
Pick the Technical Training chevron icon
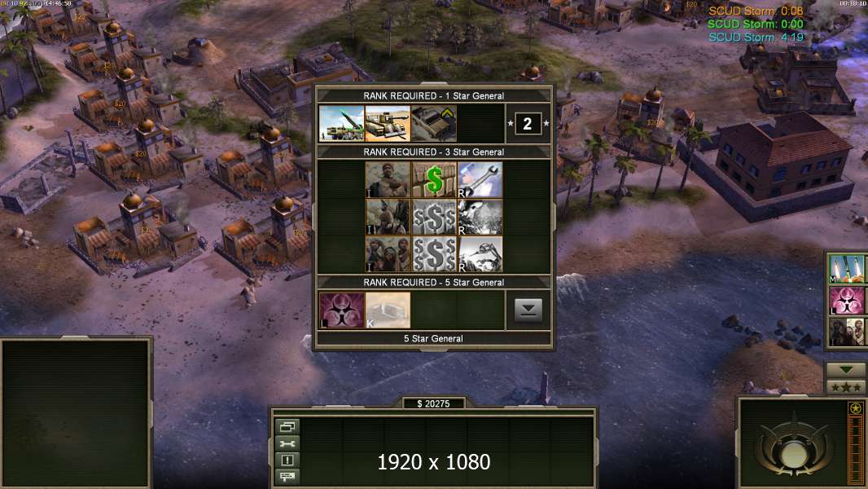pos(434,124)
